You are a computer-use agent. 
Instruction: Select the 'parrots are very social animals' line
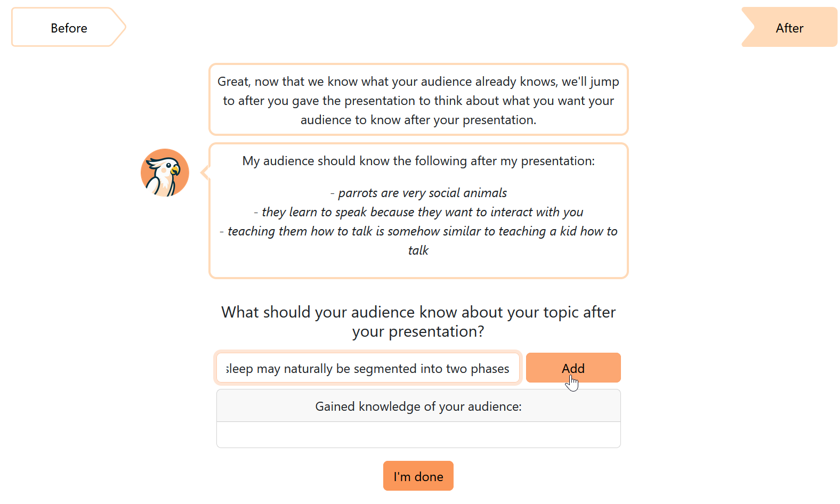[x=418, y=193]
